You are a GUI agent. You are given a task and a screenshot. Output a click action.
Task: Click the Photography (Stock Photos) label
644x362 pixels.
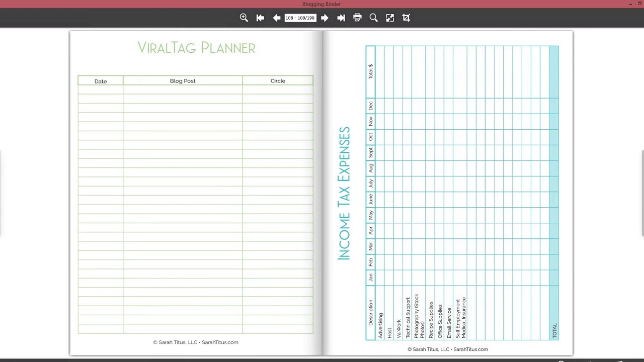(419, 316)
